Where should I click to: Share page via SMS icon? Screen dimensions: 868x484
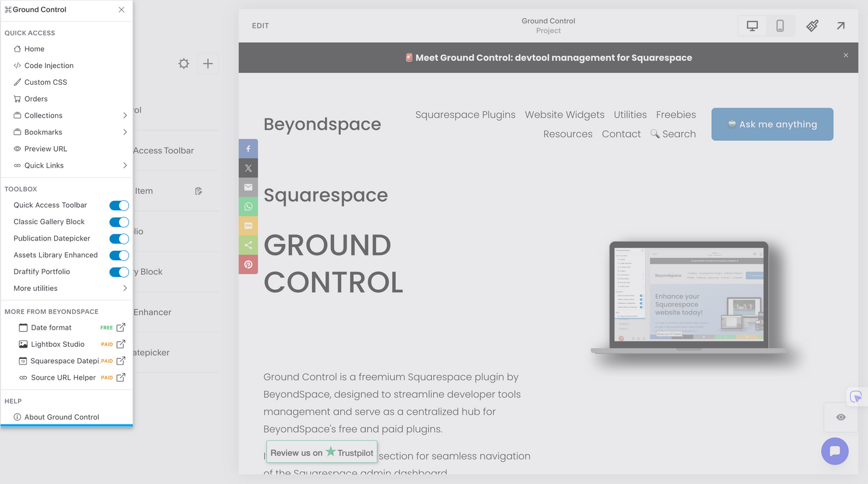pyautogui.click(x=248, y=225)
